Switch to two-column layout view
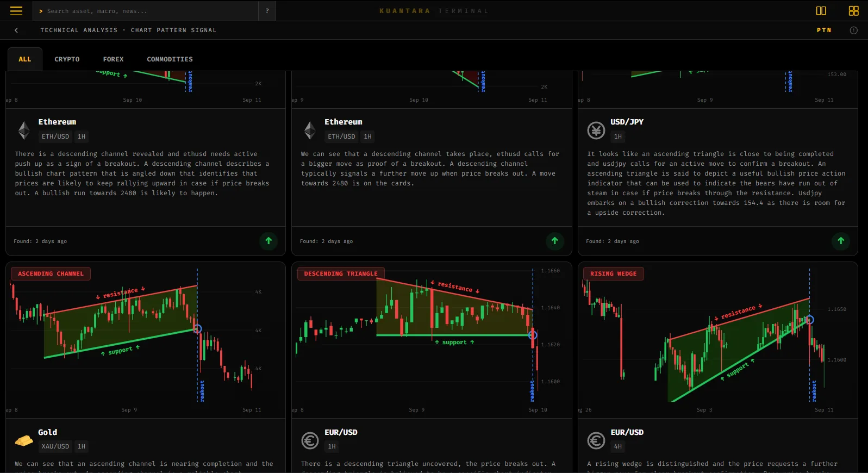This screenshot has width=868, height=473. [x=821, y=11]
